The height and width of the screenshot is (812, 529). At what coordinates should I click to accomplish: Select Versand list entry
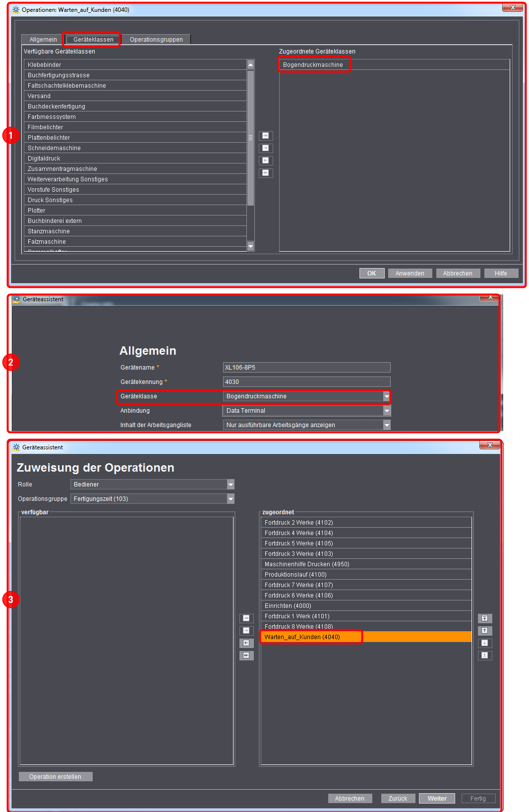tap(135, 96)
